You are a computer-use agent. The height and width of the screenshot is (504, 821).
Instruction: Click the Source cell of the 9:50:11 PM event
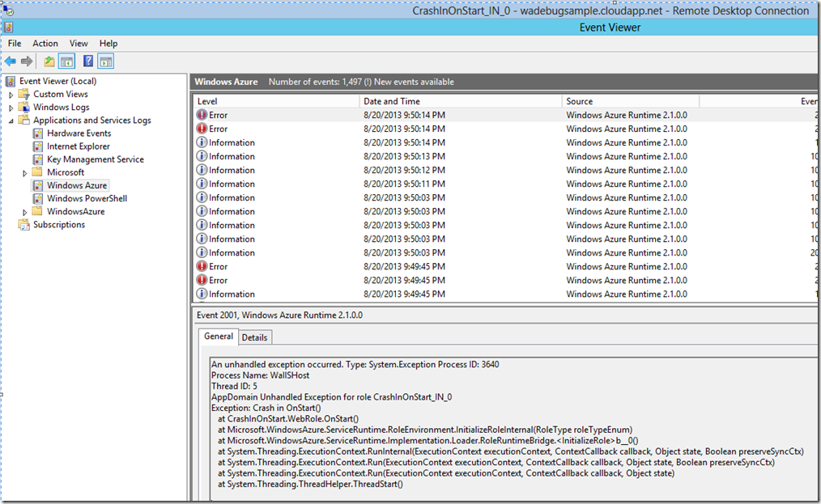(627, 184)
